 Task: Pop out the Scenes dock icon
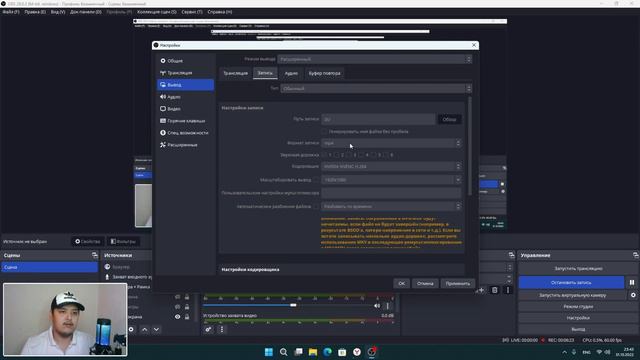point(95,255)
